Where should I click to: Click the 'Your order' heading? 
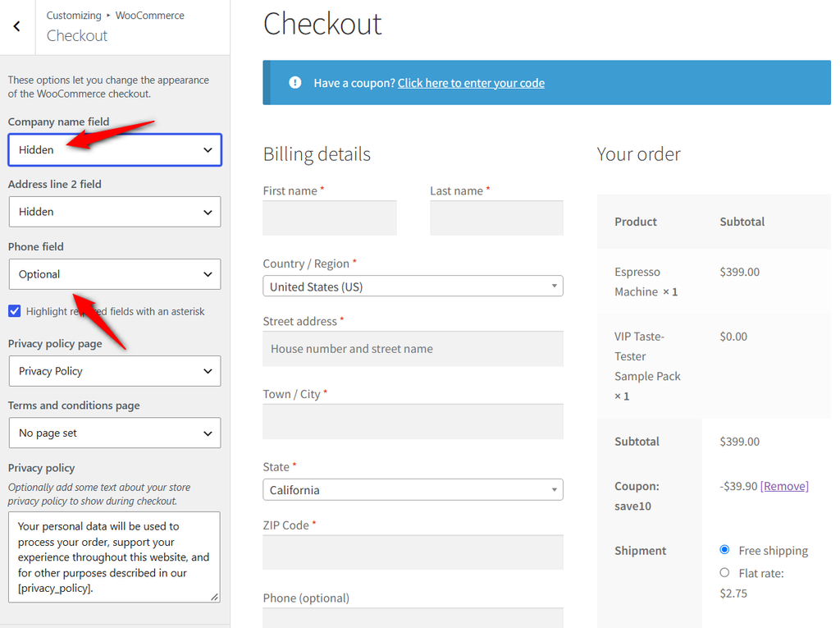[638, 154]
